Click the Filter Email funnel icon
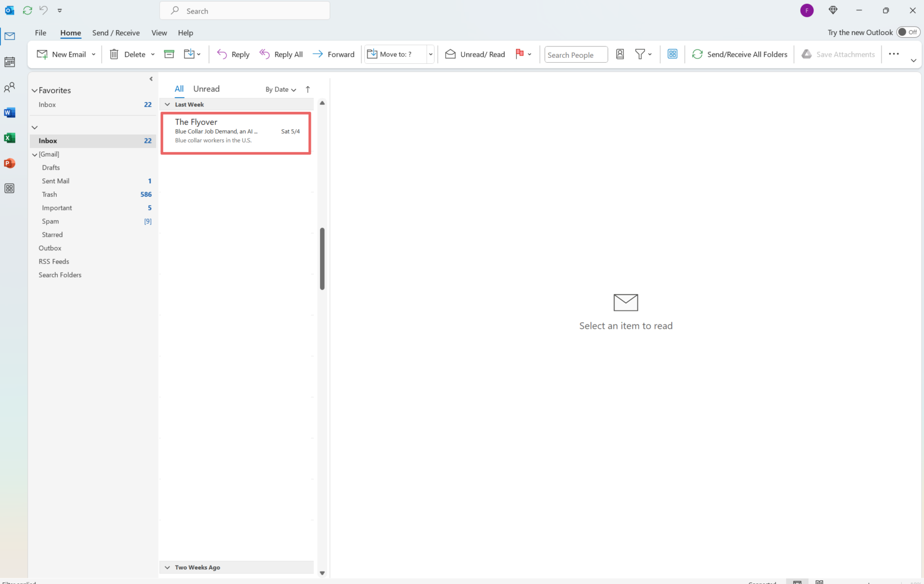 [x=640, y=54]
